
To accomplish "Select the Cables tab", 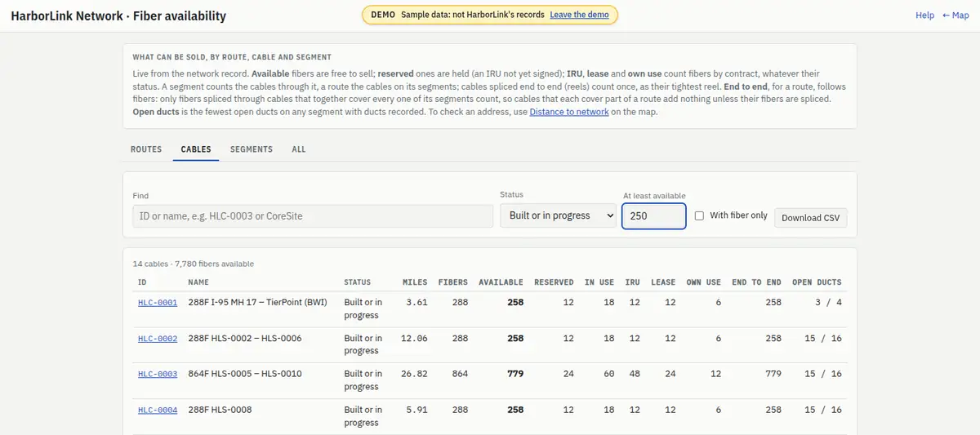I will 196,149.
